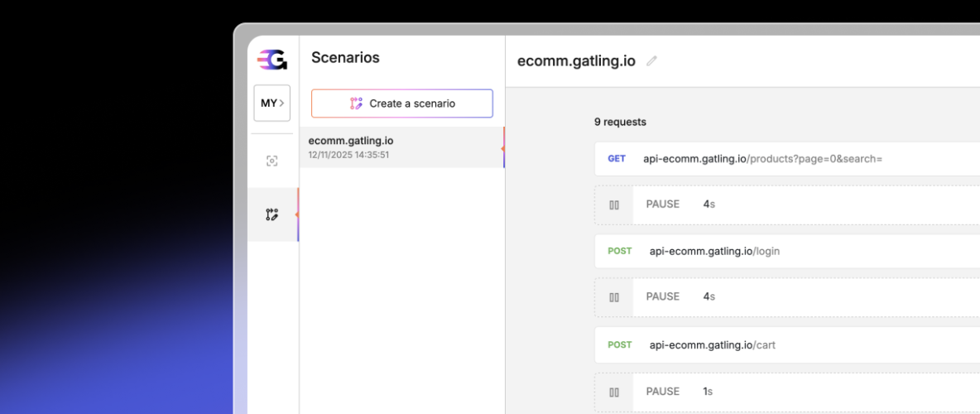Open the MY workspace switcher
Viewport: 980px width, 414px height.
coord(271,103)
